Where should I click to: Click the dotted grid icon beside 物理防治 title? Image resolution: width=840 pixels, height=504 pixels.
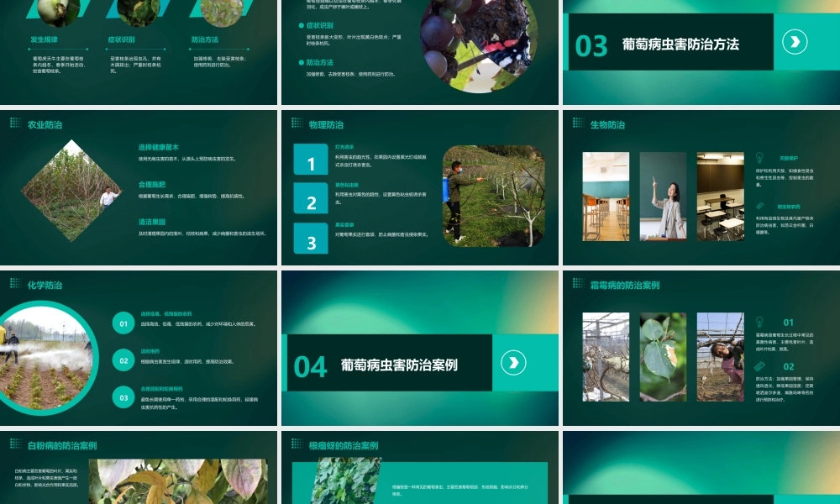[297, 123]
